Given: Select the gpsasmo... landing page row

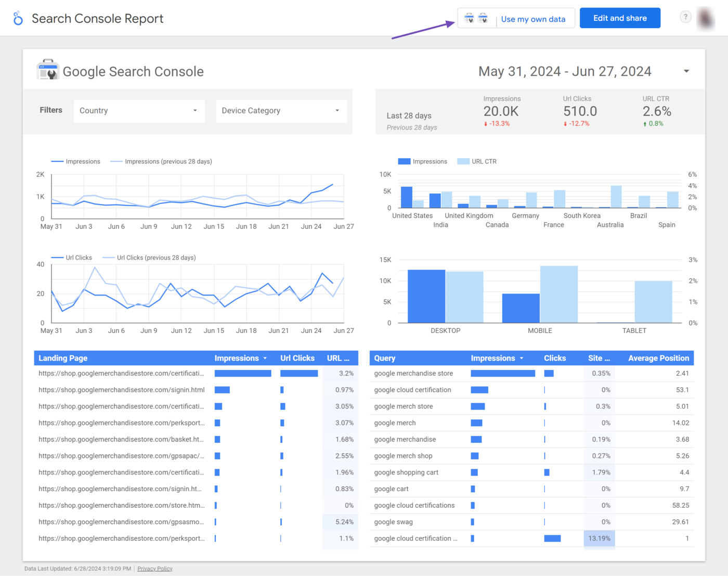Looking at the screenshot, I should [x=196, y=522].
